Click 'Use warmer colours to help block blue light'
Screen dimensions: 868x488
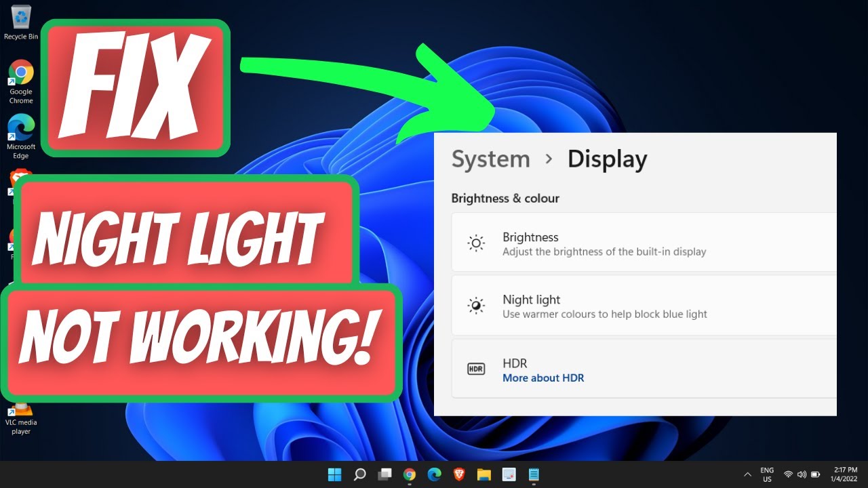(605, 314)
